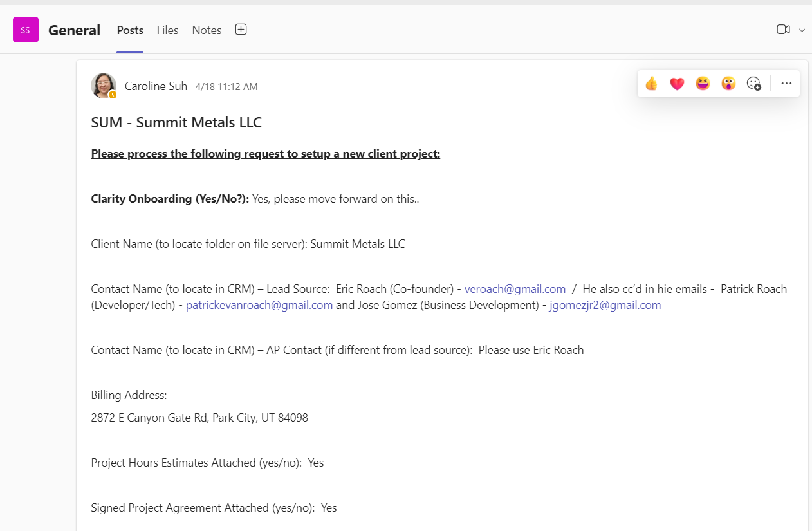
Task: Open veroach@gmail.com email link
Action: tap(515, 289)
